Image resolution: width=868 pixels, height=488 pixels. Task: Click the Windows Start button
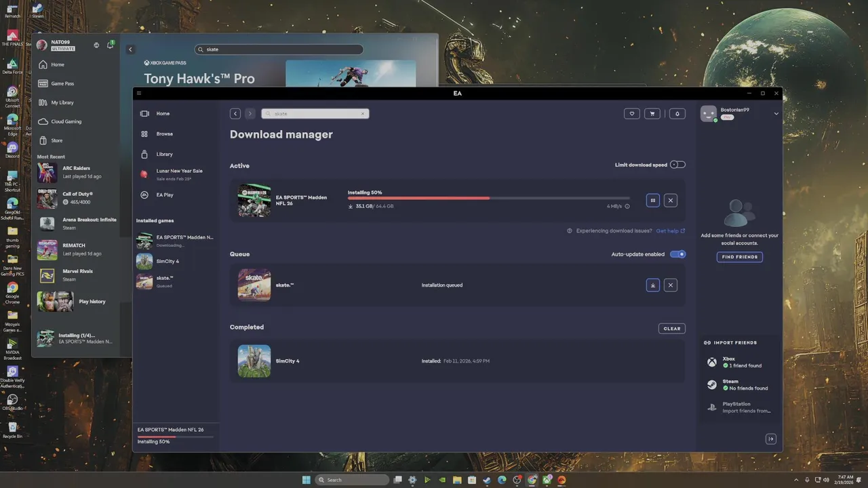pyautogui.click(x=307, y=480)
